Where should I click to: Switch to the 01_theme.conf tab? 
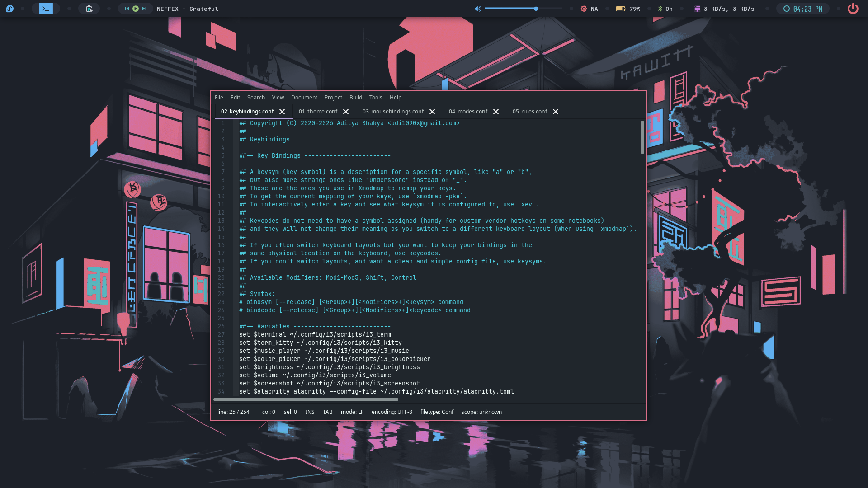[x=318, y=111]
